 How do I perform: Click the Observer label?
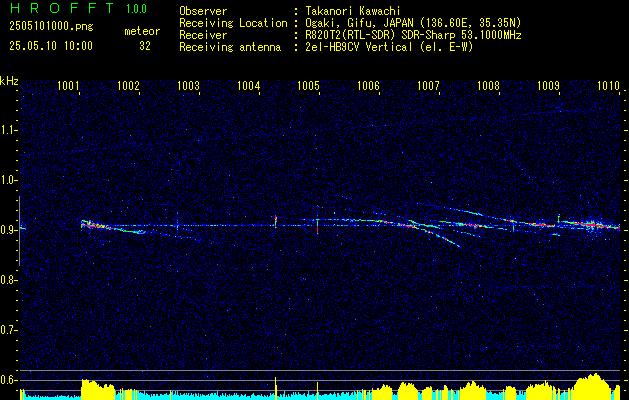203,11
